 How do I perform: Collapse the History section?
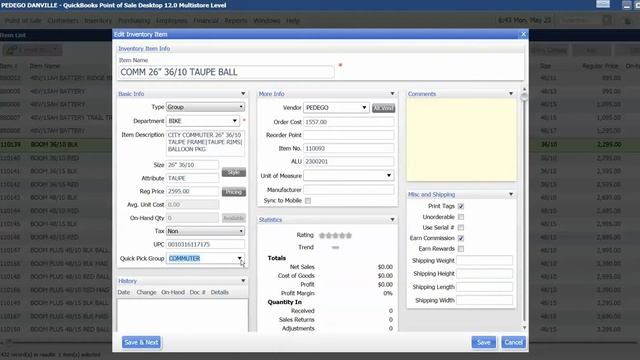tap(243, 281)
